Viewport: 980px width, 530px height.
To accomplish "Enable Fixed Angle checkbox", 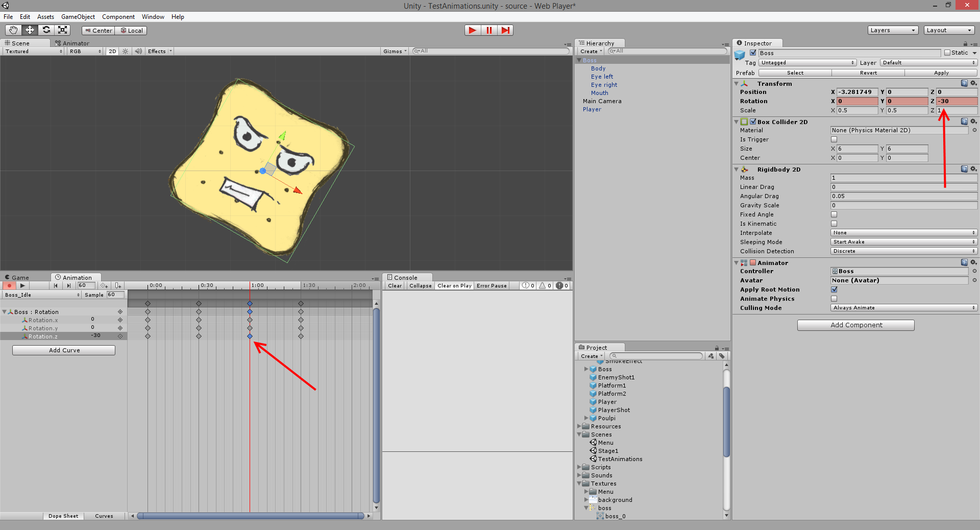I will point(834,214).
